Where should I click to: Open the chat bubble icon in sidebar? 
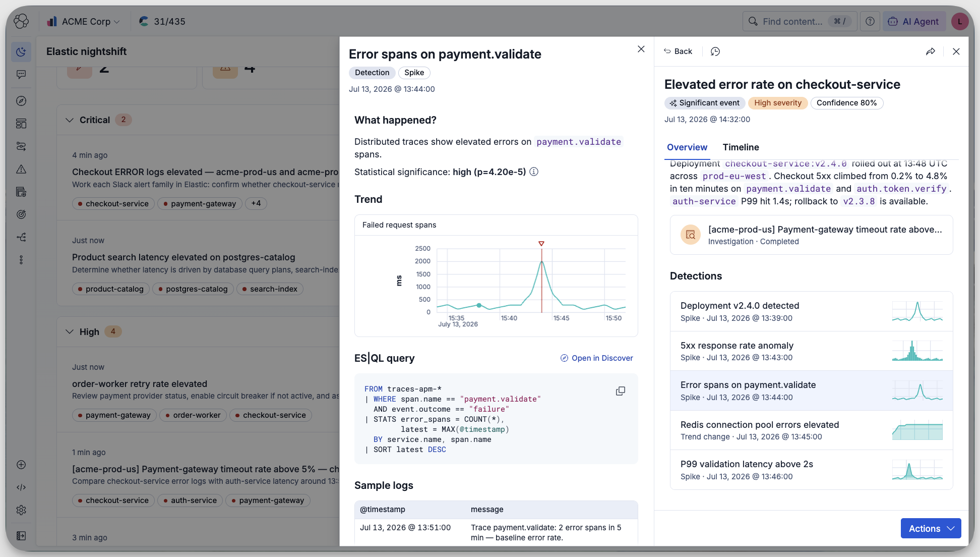21,75
